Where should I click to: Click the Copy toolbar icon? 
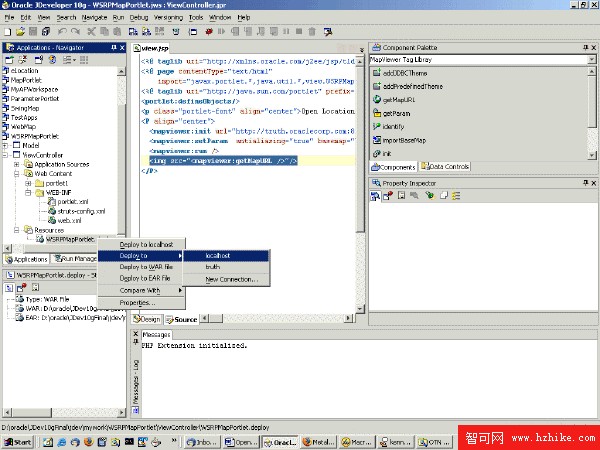click(104, 32)
